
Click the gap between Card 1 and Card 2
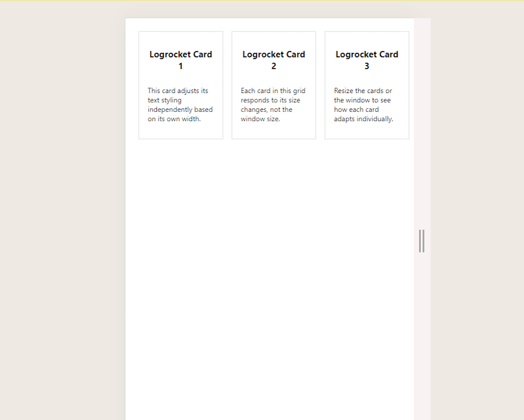coord(227,85)
